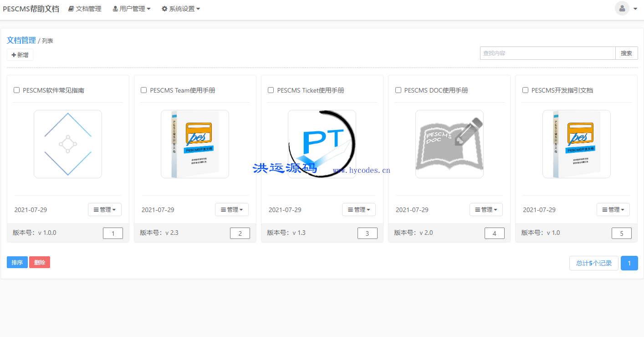Click sort order field containing 5
Screen dimensions: 644x337
[x=622, y=233]
